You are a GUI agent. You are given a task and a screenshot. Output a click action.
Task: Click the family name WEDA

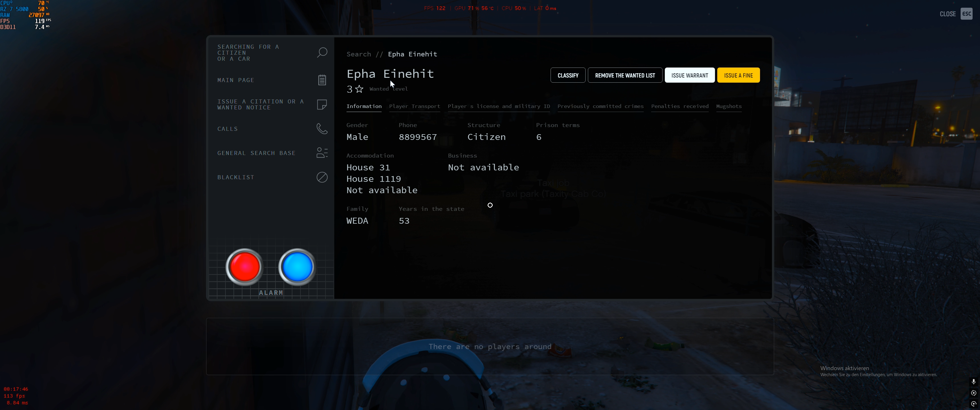pyautogui.click(x=357, y=221)
